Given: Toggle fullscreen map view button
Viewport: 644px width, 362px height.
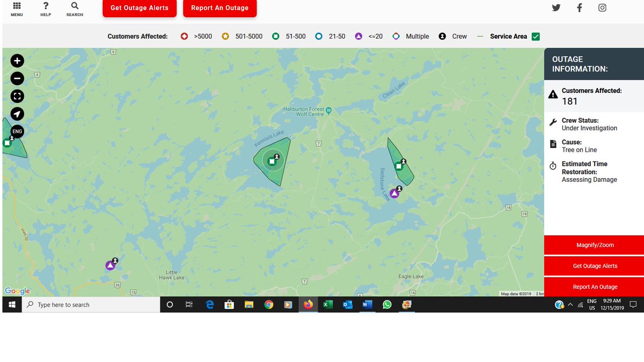Looking at the screenshot, I should [17, 96].
